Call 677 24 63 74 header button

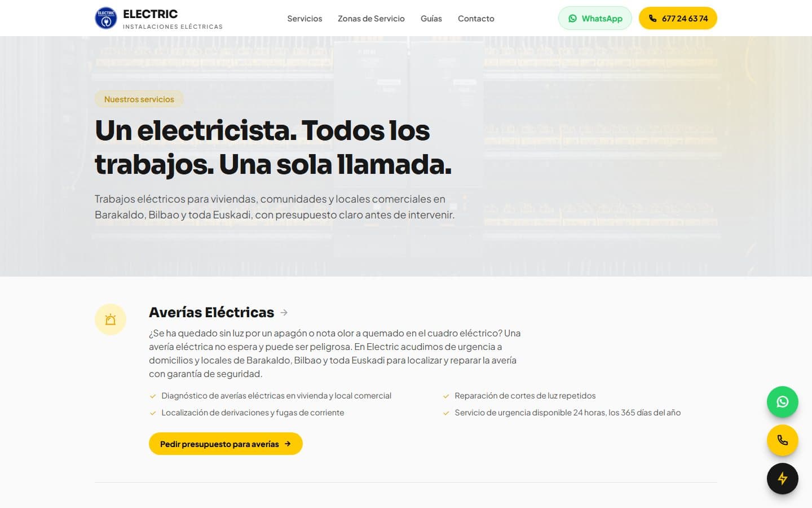point(678,18)
